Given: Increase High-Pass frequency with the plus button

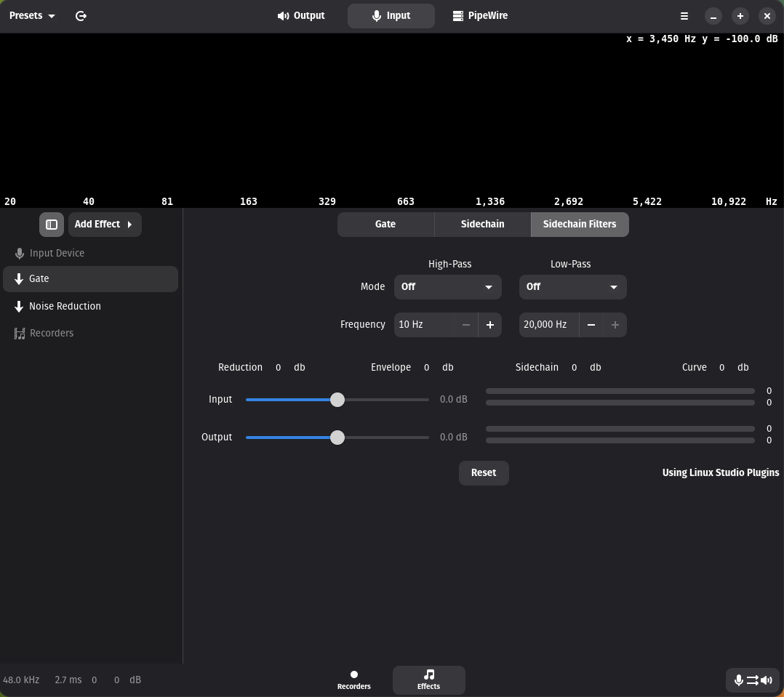Looking at the screenshot, I should (489, 325).
